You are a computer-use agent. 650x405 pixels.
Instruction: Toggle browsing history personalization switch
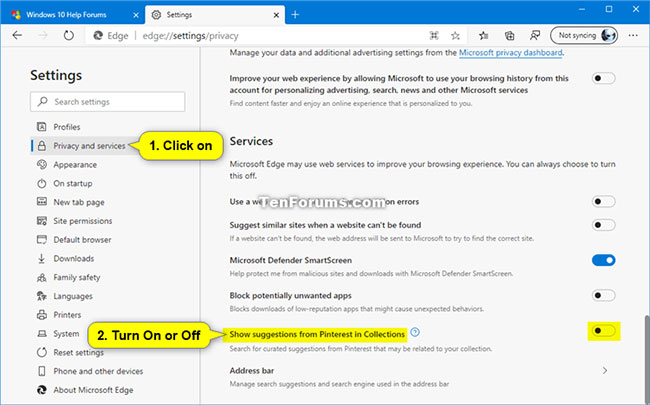pyautogui.click(x=604, y=78)
